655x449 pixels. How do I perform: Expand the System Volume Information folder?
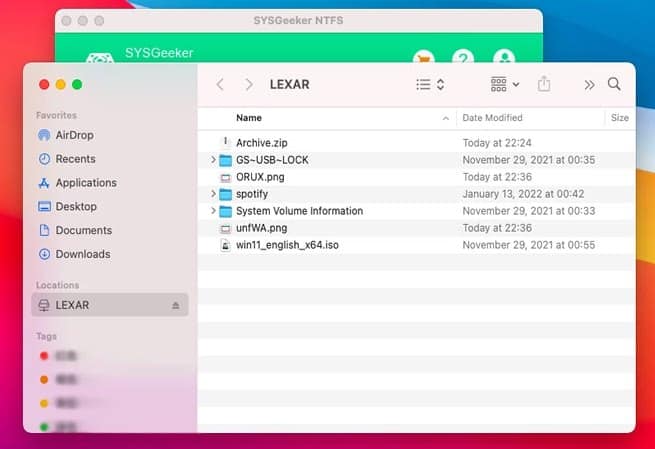click(213, 211)
